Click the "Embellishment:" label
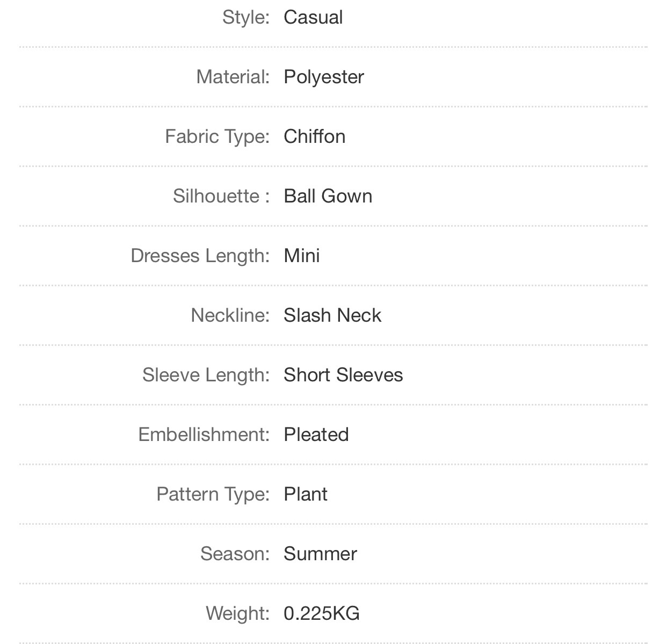 (x=204, y=435)
